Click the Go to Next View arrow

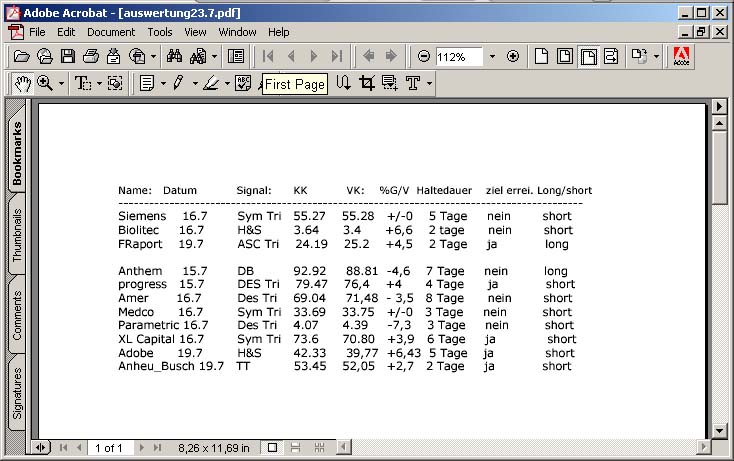(x=391, y=57)
